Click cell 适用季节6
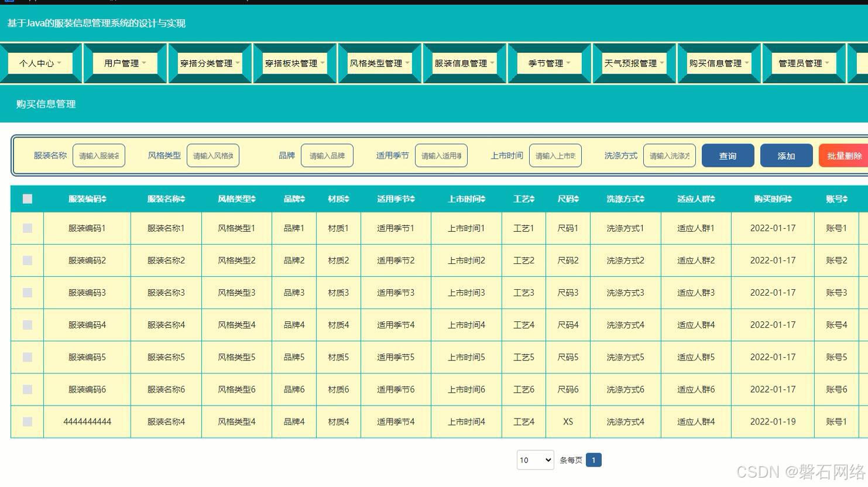 [396, 389]
